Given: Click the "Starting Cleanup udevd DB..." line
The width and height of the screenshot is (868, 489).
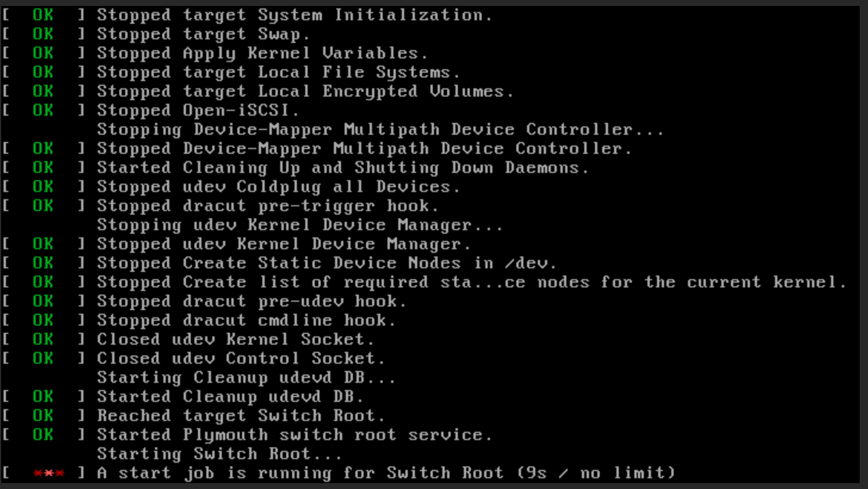Looking at the screenshot, I should 246,377.
